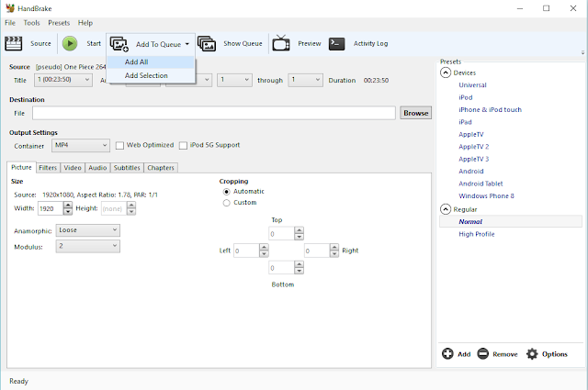Image resolution: width=588 pixels, height=390 pixels.
Task: Open the end chapter dropdown after through
Action: point(305,80)
